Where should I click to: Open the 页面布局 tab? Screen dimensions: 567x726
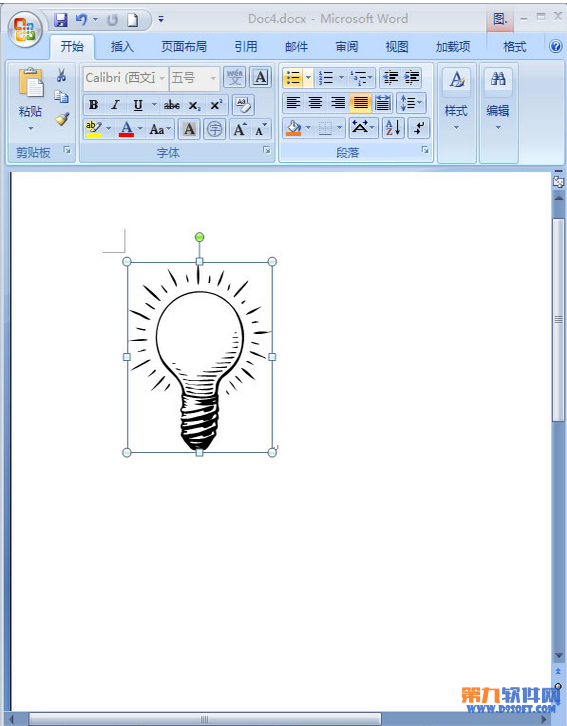(x=184, y=47)
